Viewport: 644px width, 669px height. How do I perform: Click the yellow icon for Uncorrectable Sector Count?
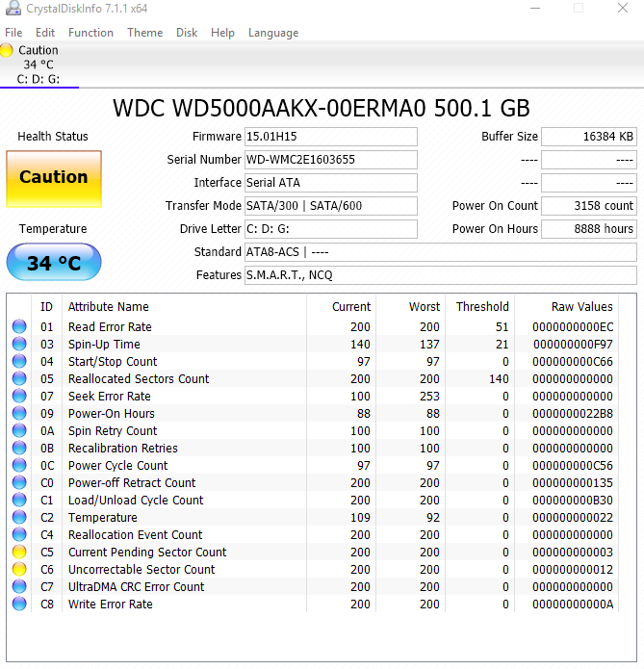[x=19, y=569]
